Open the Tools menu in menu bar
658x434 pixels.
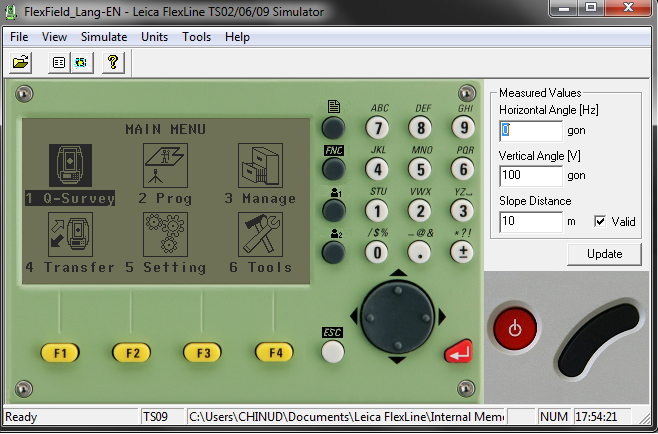click(x=196, y=37)
